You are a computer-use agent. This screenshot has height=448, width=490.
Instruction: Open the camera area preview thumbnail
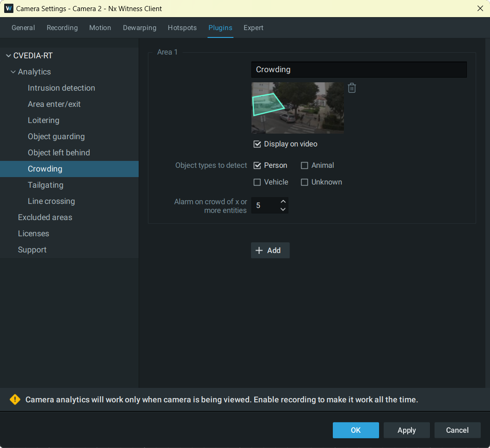[298, 108]
